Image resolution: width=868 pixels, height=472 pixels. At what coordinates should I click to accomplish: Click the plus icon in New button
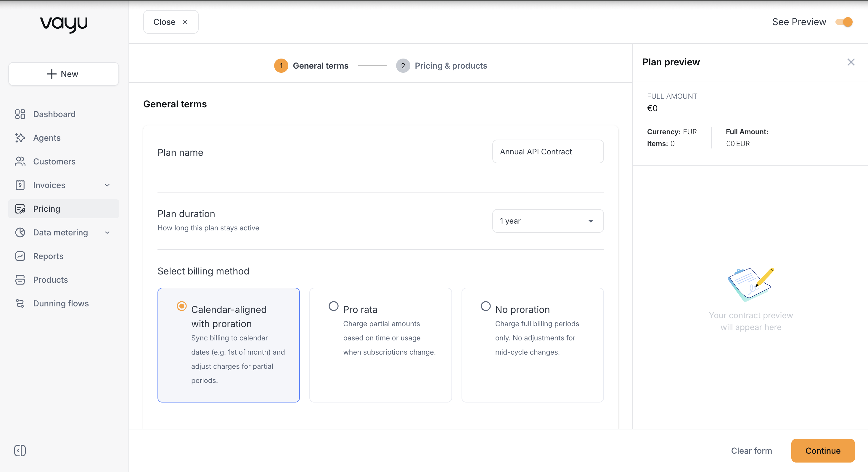point(52,74)
